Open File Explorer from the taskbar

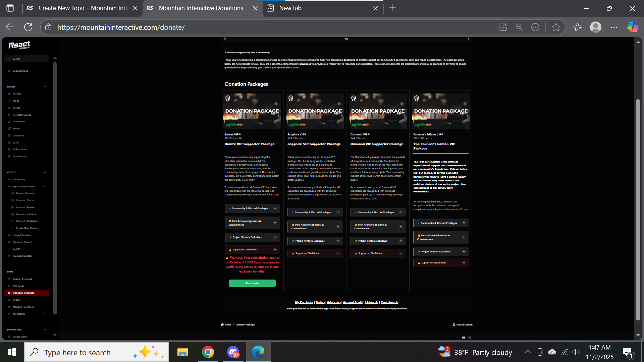pos(182,352)
